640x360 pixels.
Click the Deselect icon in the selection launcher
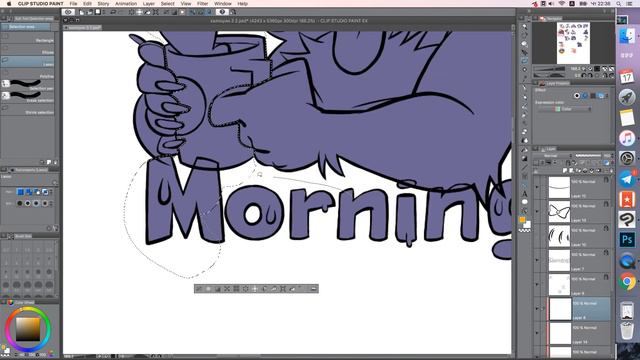coord(199,289)
